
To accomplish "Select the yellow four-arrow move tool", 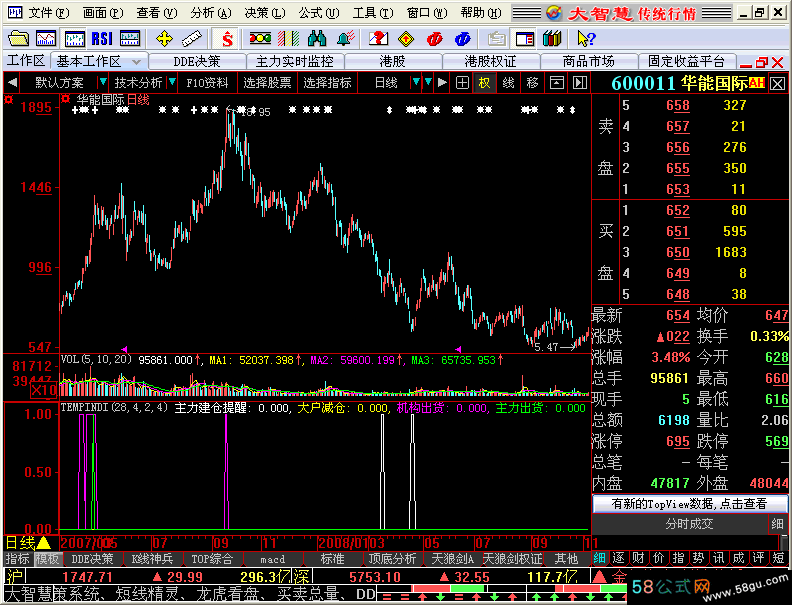I will pos(164,38).
